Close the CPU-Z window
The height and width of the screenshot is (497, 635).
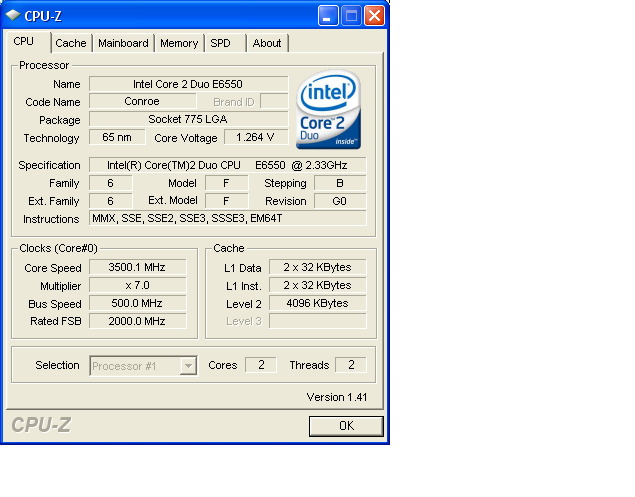[x=374, y=16]
